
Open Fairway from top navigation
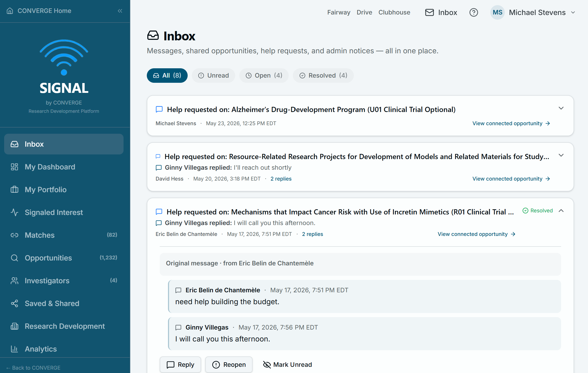click(339, 12)
